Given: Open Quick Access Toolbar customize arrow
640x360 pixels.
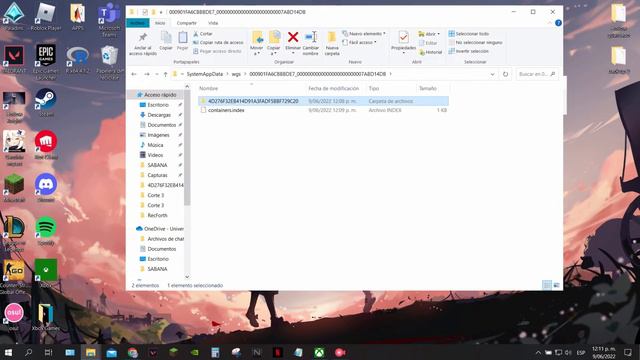Looking at the screenshot, I should coord(161,12).
